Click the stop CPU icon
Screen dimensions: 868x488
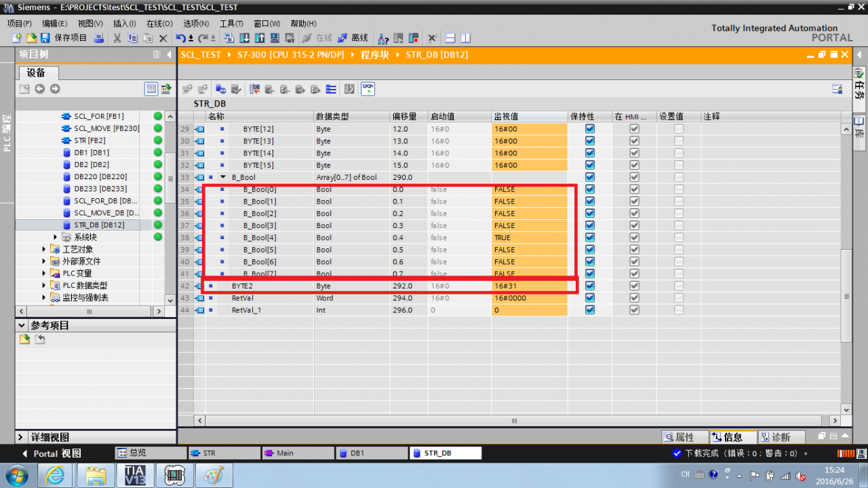point(414,38)
